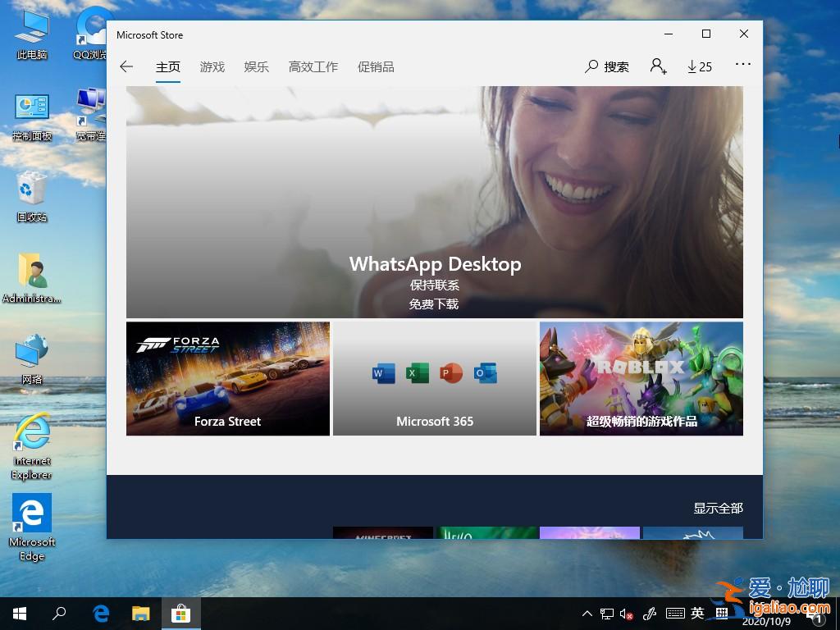Screen dimensions: 840x630
Task: Switch to the 促销品 tab
Action: coord(376,66)
